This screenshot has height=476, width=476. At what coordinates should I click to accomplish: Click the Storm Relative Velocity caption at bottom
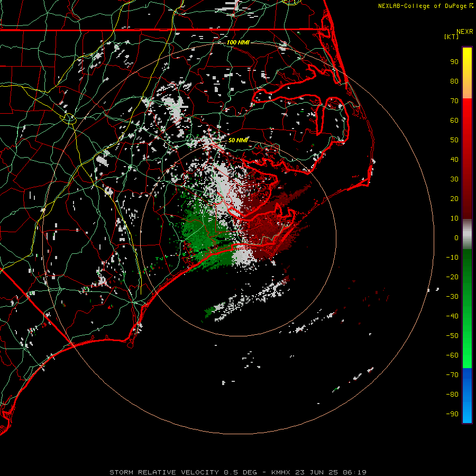point(238,472)
